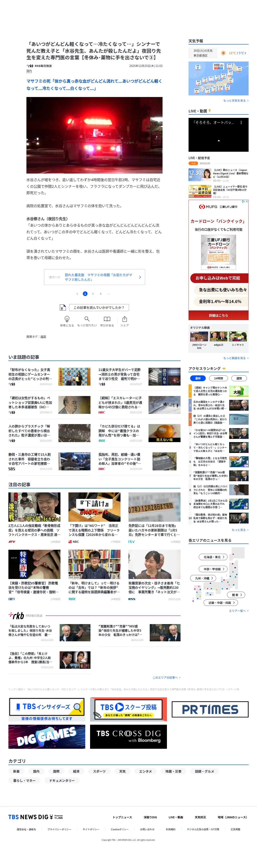This screenshot has width=257, height=868.
Task: Click 'もっと天気を見る' link
Action: click(236, 100)
